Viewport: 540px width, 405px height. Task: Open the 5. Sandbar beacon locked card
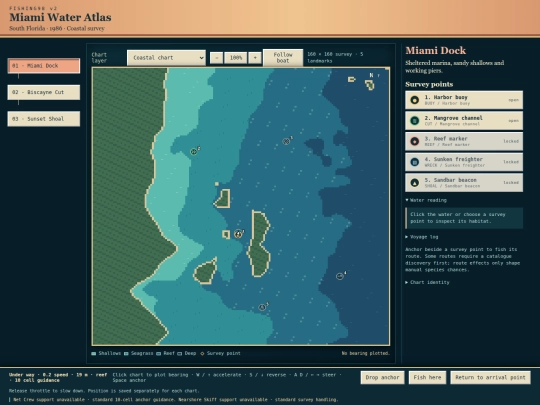point(464,183)
